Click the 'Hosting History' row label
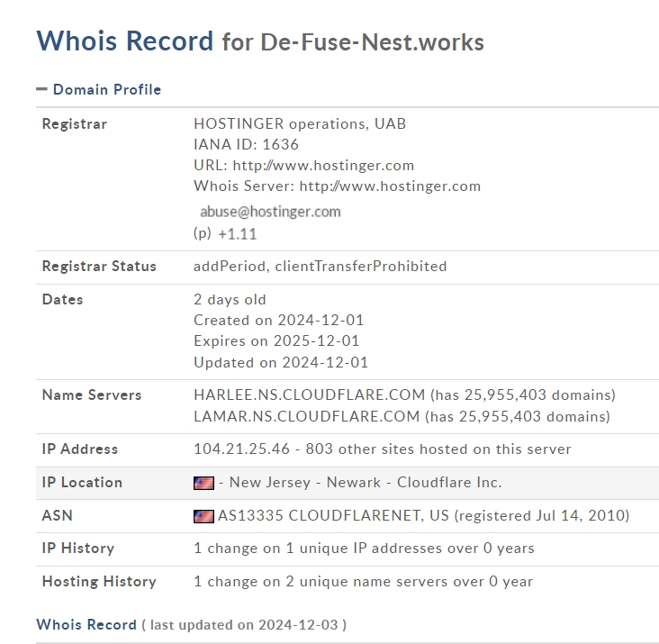Screen dimensions: 659x644 [x=99, y=581]
